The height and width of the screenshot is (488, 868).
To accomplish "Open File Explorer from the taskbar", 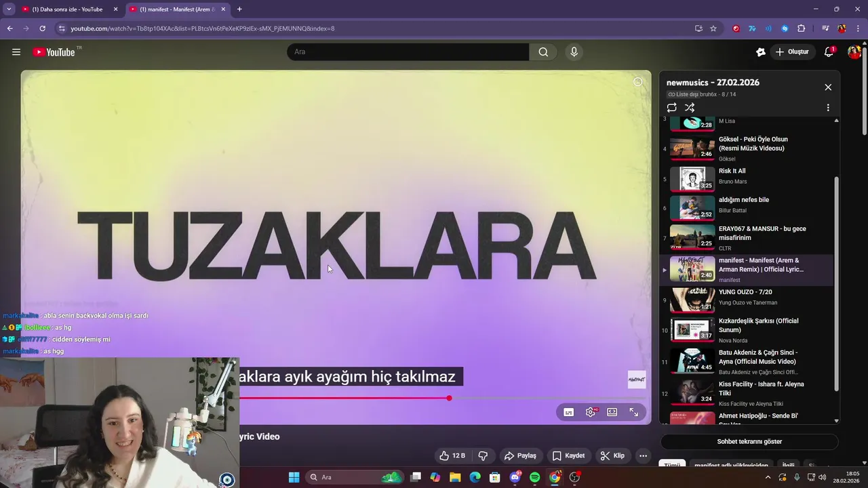I will tap(455, 477).
